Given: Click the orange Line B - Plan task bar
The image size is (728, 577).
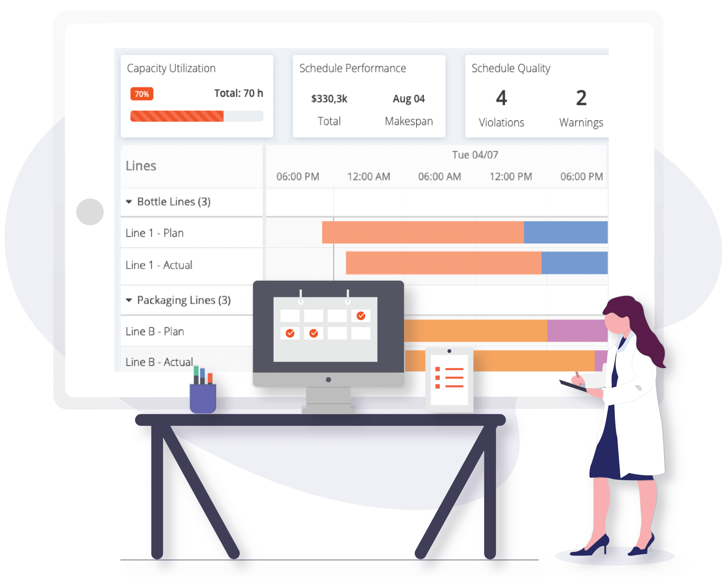Looking at the screenshot, I should pyautogui.click(x=475, y=331).
